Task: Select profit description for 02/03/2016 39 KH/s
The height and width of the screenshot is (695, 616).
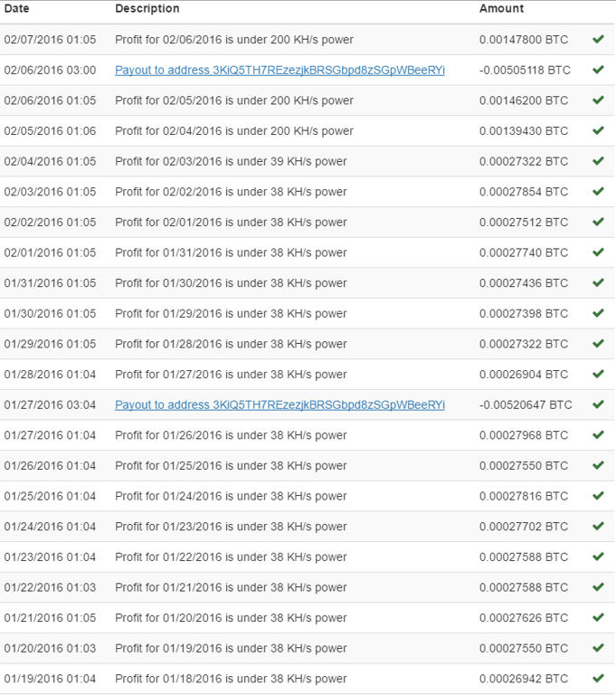Action: point(231,161)
